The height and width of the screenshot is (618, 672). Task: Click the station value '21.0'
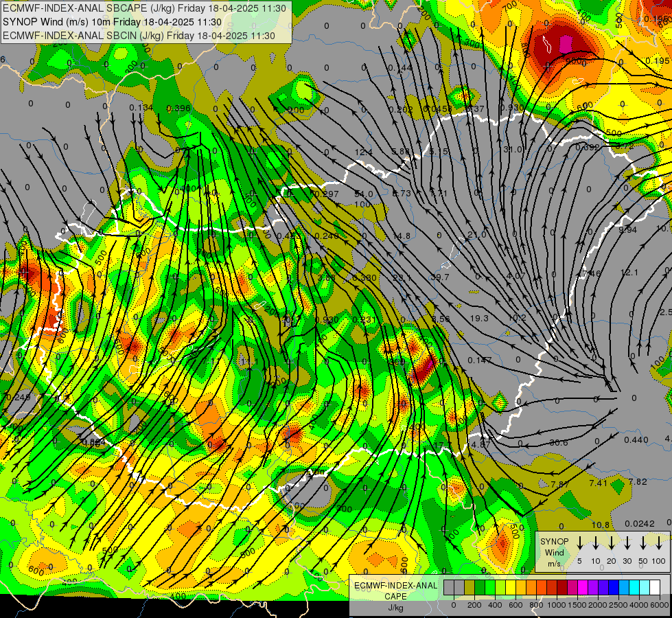coord(476,235)
